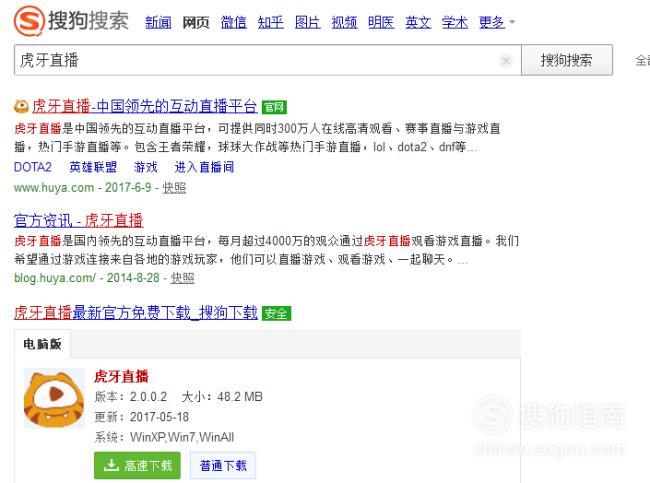Screen dimensions: 650x483
Task: Switch to the 图片 search tab
Action: click(x=307, y=22)
